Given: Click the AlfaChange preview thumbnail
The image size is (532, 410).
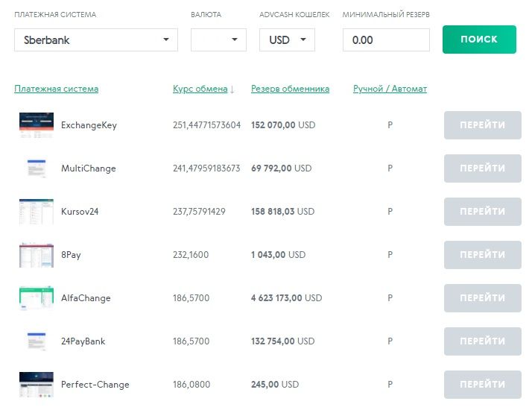Looking at the screenshot, I should click(36, 298).
